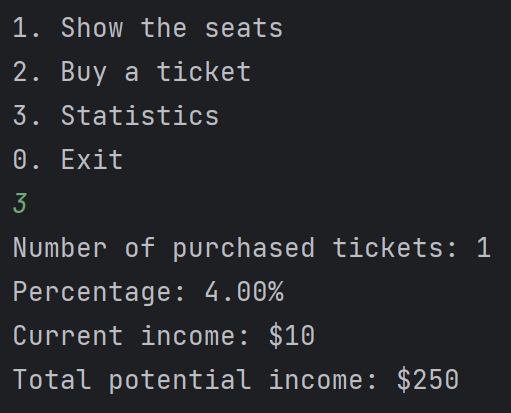
Task: Click the word "Exit"
Action: [x=92, y=160]
